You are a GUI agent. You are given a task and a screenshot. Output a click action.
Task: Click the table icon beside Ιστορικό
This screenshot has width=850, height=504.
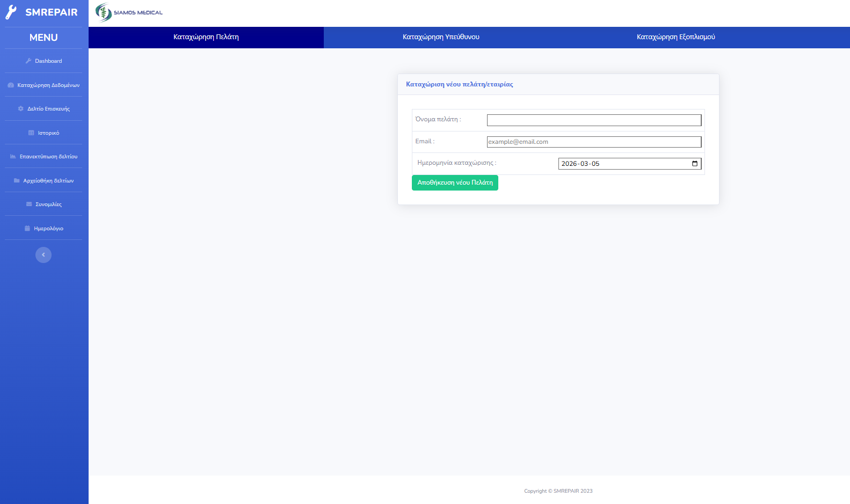click(31, 133)
